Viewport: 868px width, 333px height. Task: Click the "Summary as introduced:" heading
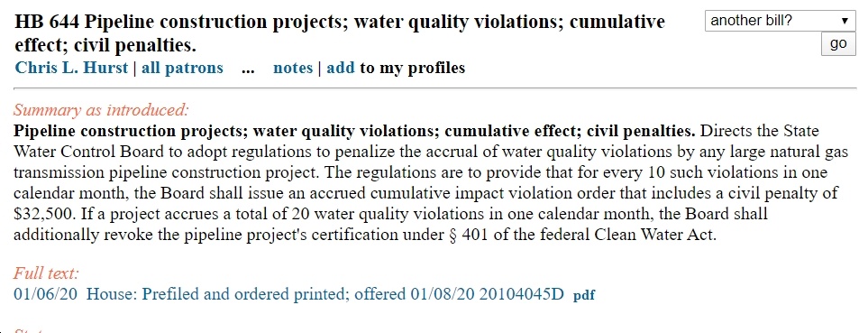click(101, 110)
